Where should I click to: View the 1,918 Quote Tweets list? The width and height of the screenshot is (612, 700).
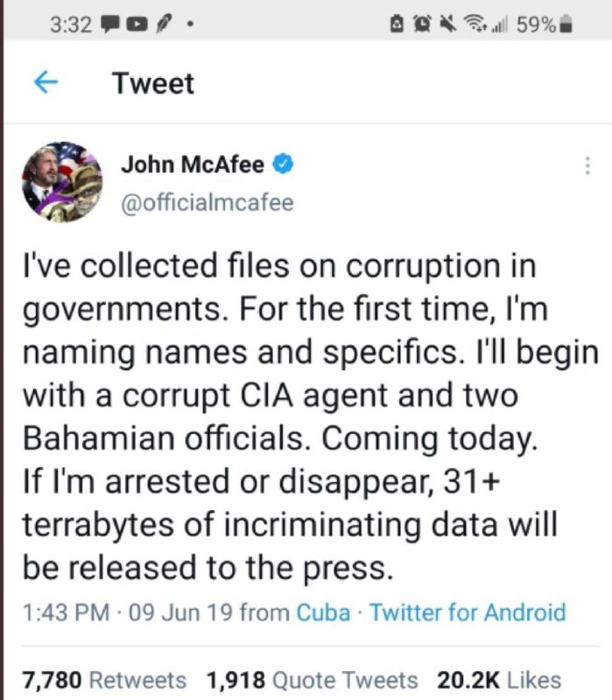[312, 680]
